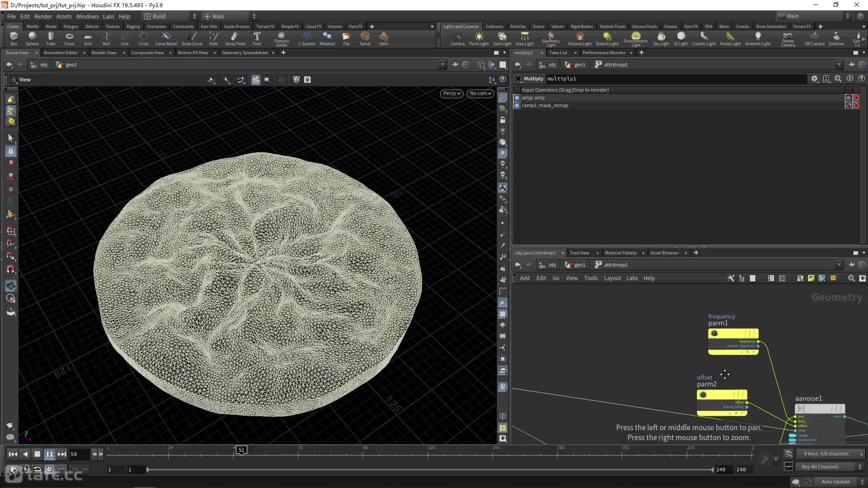The width and height of the screenshot is (868, 488).
Task: Open the Build desktop dropdown
Action: [170, 16]
